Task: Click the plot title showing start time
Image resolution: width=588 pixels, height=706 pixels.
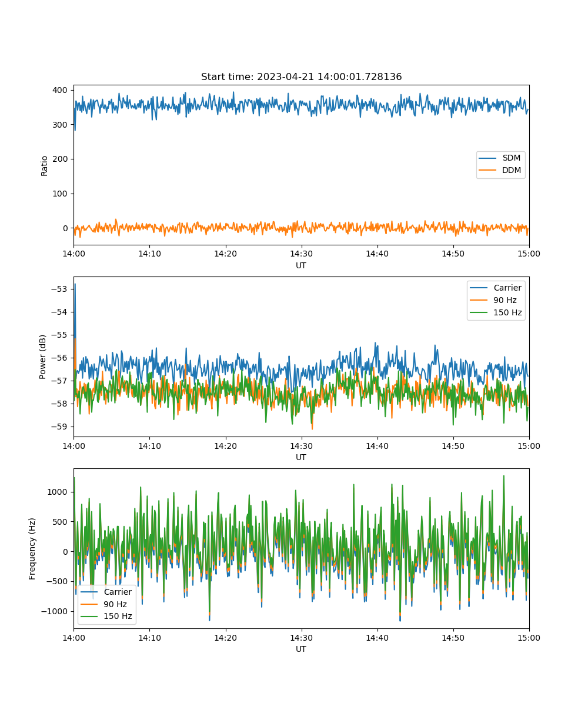Action: click(301, 77)
